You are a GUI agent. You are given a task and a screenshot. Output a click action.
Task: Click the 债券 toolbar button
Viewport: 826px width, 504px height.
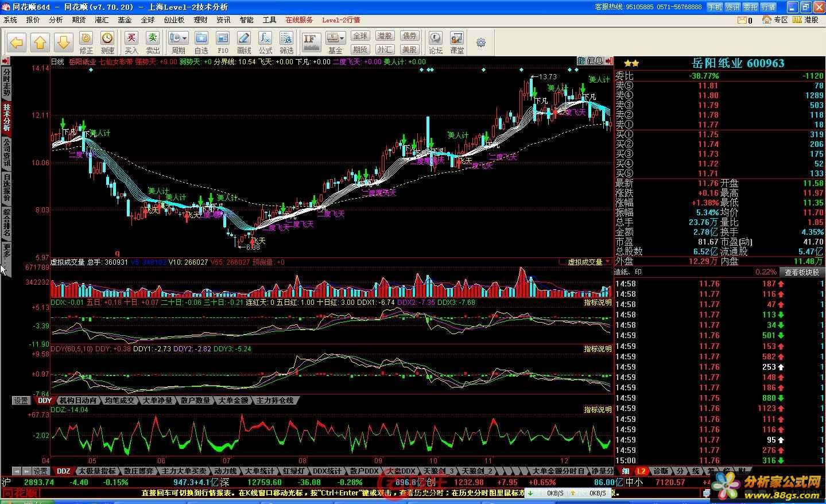pyautogui.click(x=409, y=36)
